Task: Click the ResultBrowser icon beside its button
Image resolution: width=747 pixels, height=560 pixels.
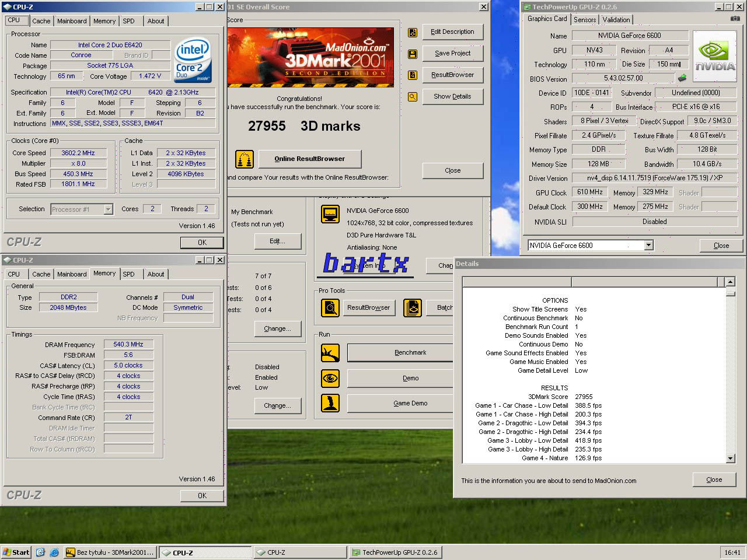Action: pos(413,75)
